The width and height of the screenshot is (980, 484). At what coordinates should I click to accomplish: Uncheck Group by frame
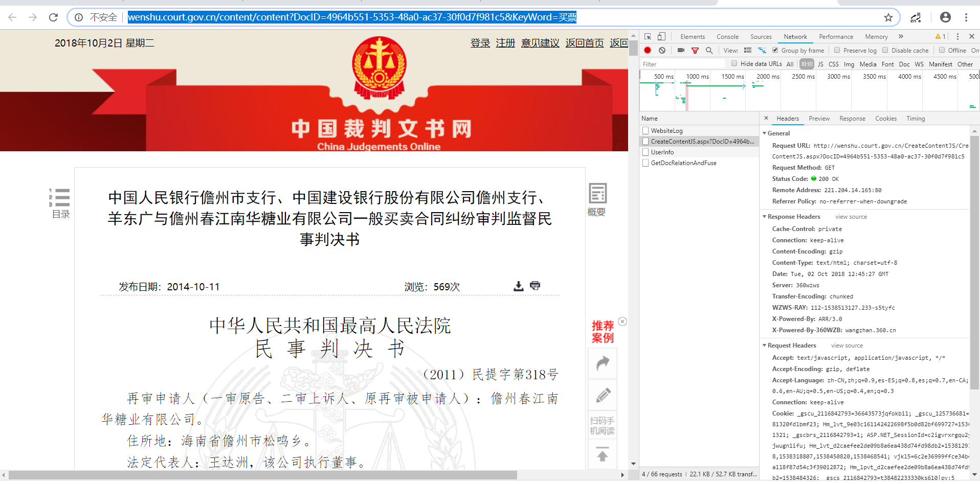click(775, 50)
